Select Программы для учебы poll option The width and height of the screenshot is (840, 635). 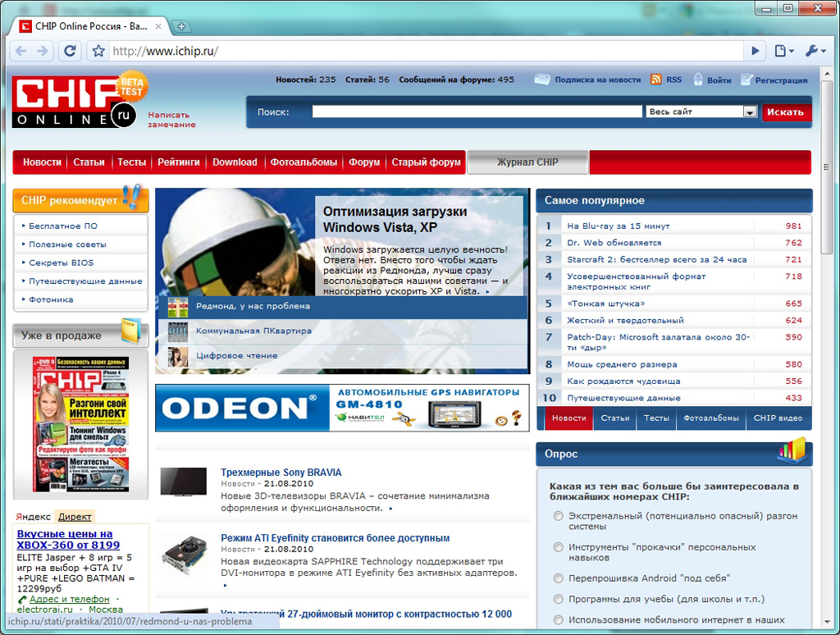(x=558, y=599)
